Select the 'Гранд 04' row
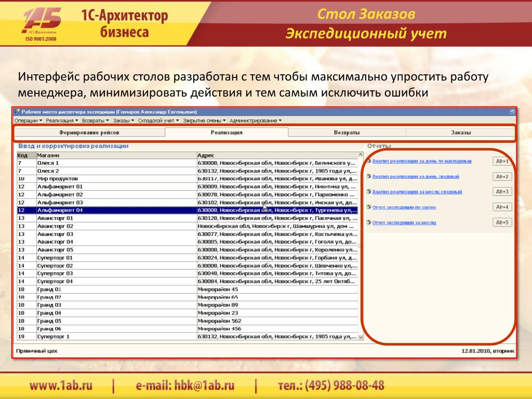The image size is (532, 399). (187, 313)
